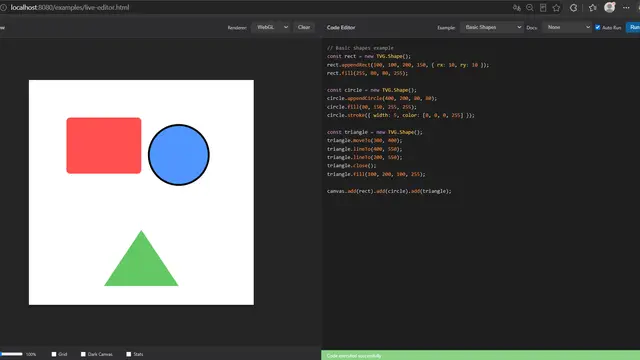Click the translate page icon in address bar
The height and width of the screenshot is (360, 640).
[x=517, y=8]
